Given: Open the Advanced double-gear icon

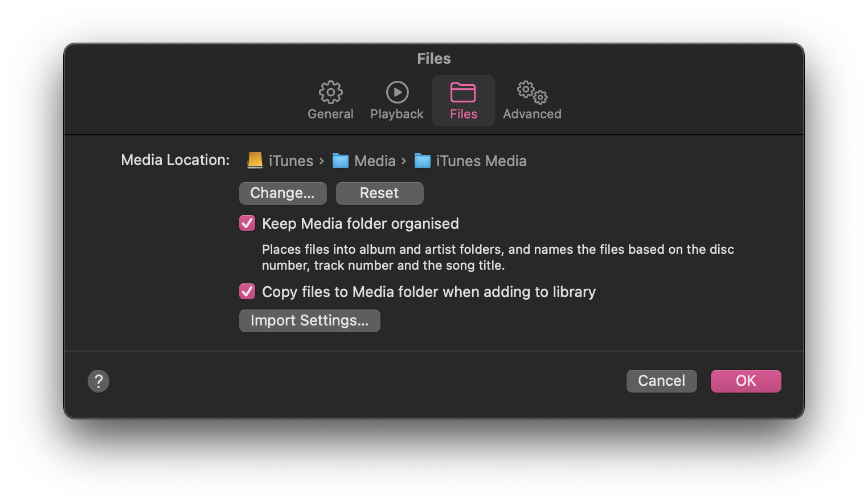Looking at the screenshot, I should pyautogui.click(x=532, y=92).
